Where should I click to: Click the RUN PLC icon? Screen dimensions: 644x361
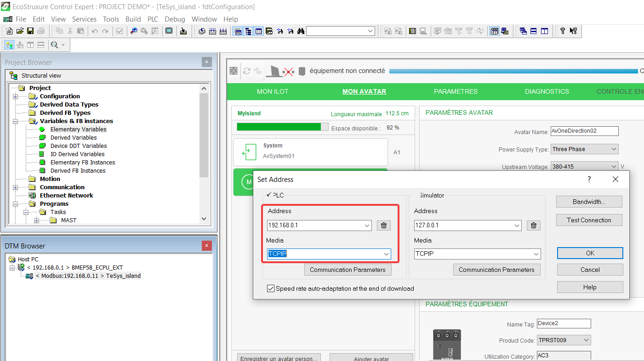(x=458, y=31)
